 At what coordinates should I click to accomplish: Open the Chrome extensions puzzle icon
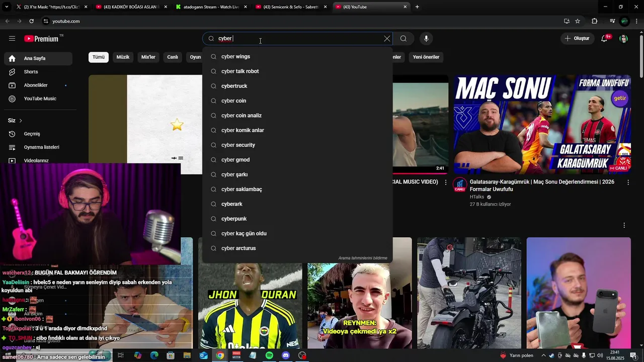(595, 21)
